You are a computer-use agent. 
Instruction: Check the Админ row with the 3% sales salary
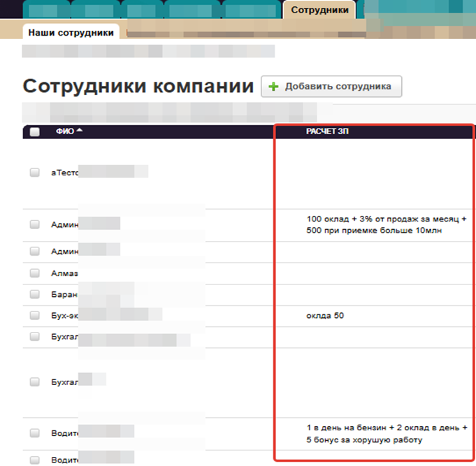tap(34, 224)
